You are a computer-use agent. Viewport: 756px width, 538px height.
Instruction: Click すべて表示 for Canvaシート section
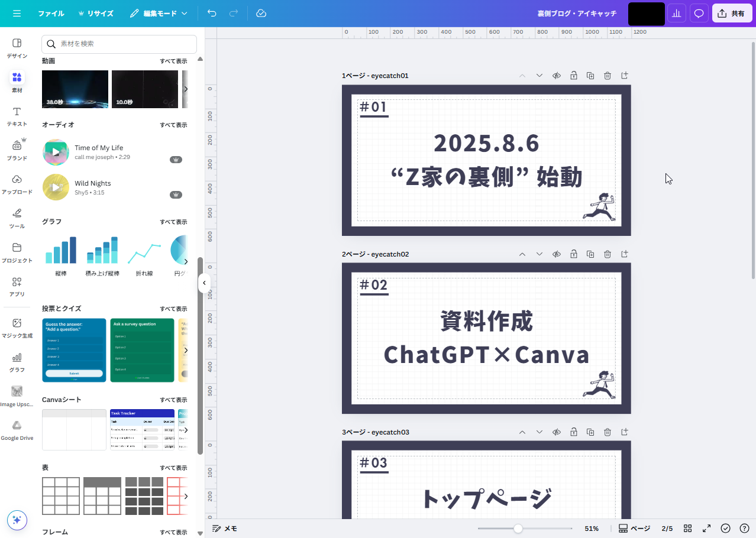point(173,400)
